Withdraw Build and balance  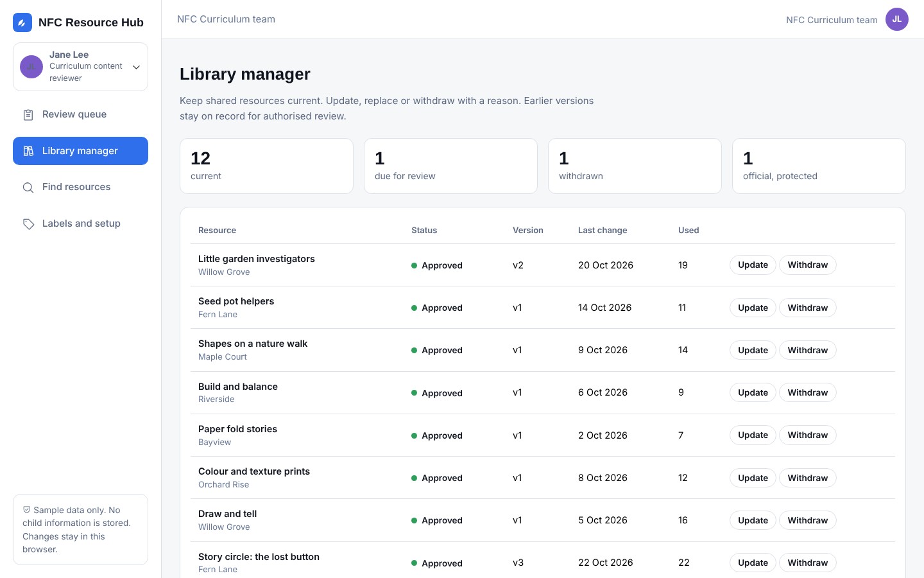coord(807,392)
